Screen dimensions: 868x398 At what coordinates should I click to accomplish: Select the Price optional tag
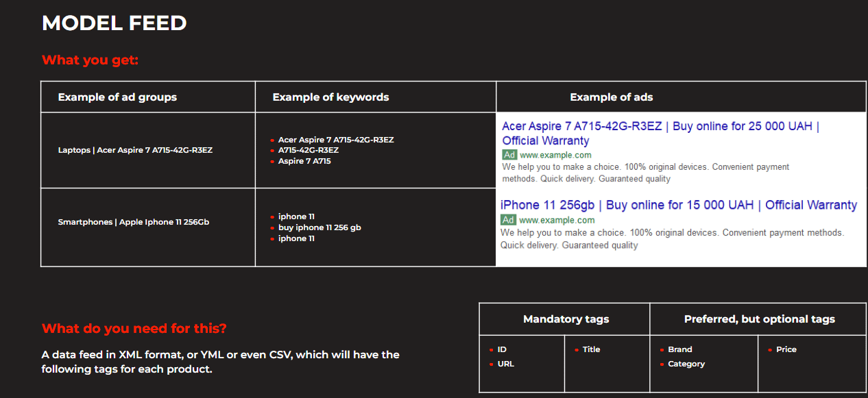coord(786,349)
